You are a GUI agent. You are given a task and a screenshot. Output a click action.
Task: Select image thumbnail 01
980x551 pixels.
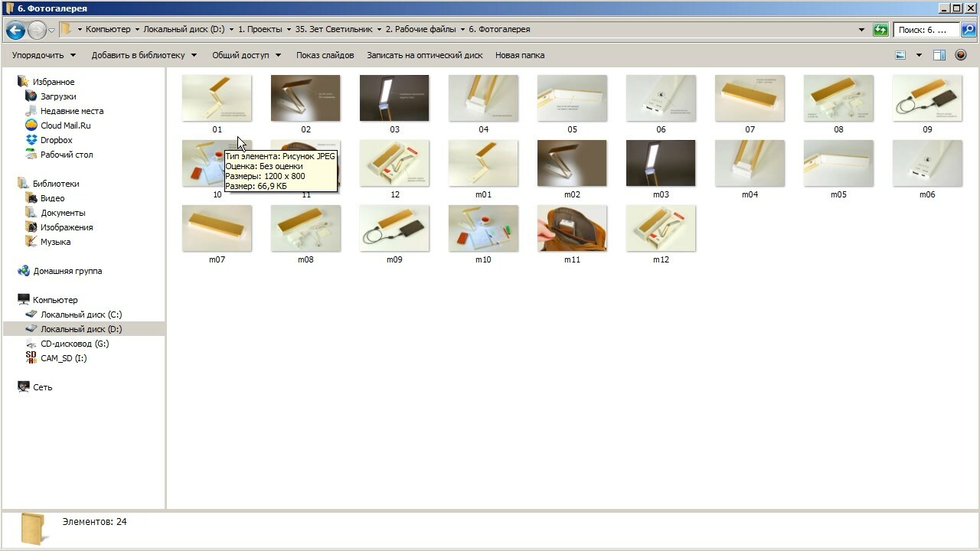(x=217, y=98)
